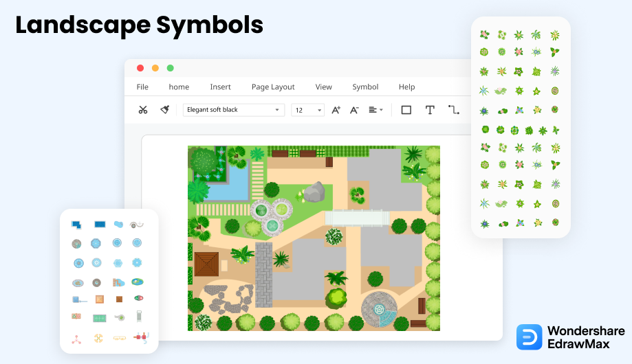Open the font size 12 dropdown
632x364 pixels.
point(308,110)
